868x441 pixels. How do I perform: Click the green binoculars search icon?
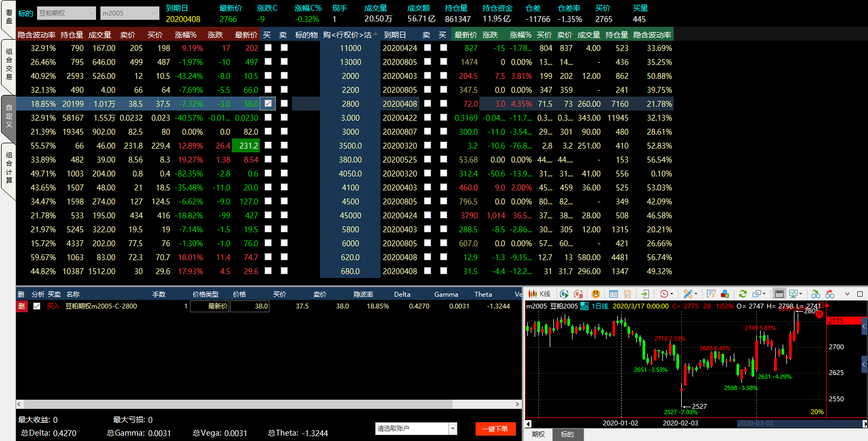point(816,294)
